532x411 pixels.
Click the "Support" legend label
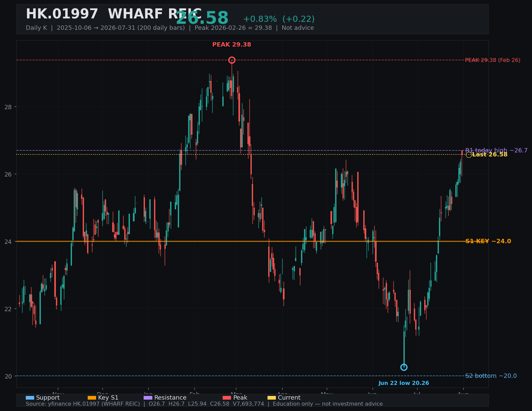[x=48, y=398]
